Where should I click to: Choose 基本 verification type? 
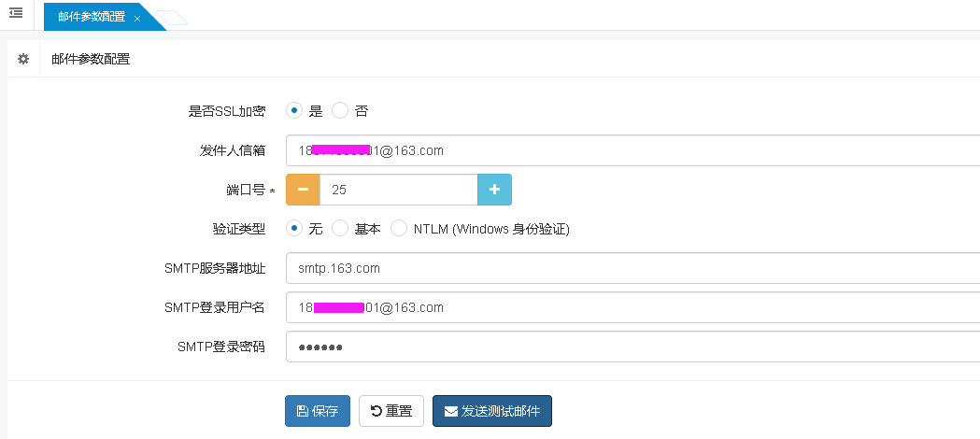click(340, 228)
